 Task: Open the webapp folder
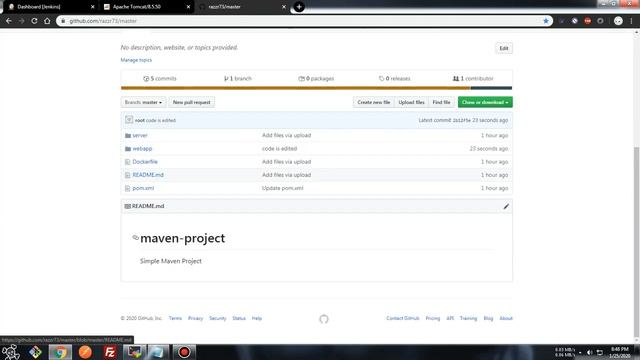pos(142,149)
